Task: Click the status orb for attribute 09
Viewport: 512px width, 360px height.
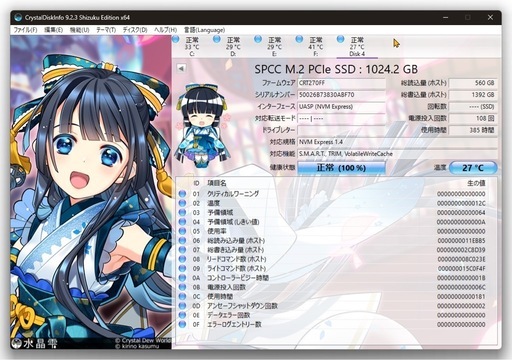Action: tap(182, 268)
